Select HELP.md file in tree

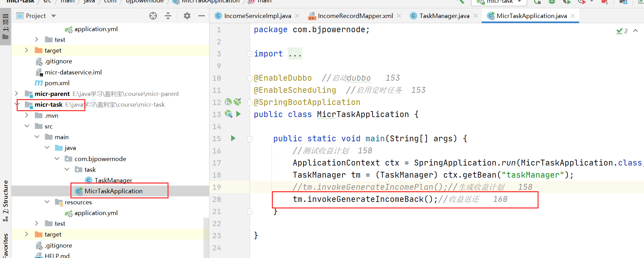pos(53,255)
